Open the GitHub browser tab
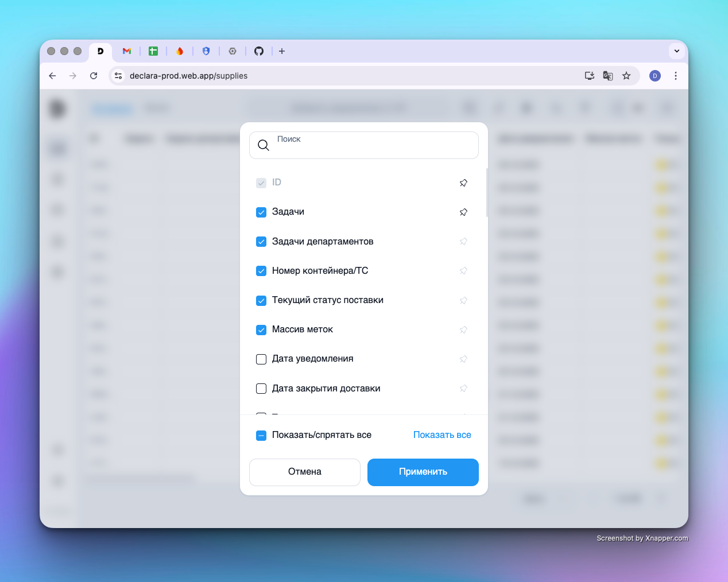This screenshot has width=728, height=582. (259, 51)
